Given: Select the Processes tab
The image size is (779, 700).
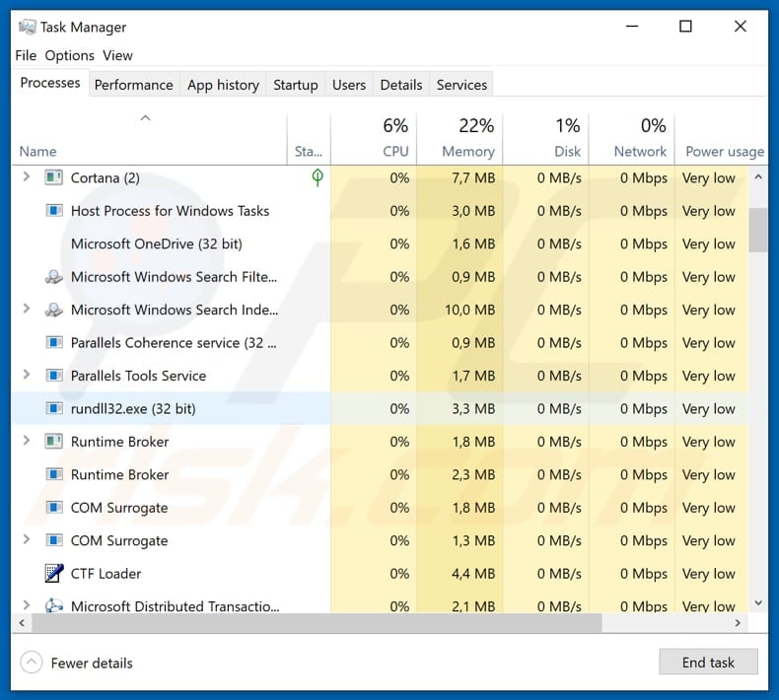Looking at the screenshot, I should 50,83.
